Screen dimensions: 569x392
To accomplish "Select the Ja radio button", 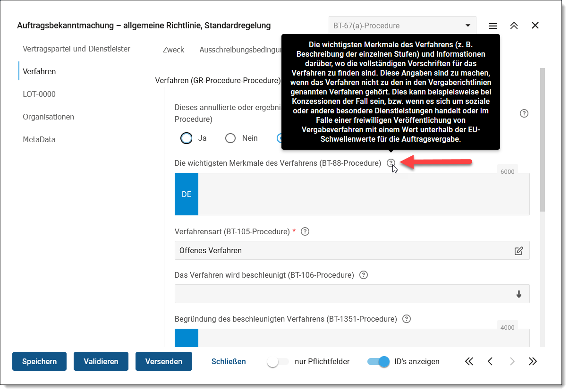I will [187, 138].
